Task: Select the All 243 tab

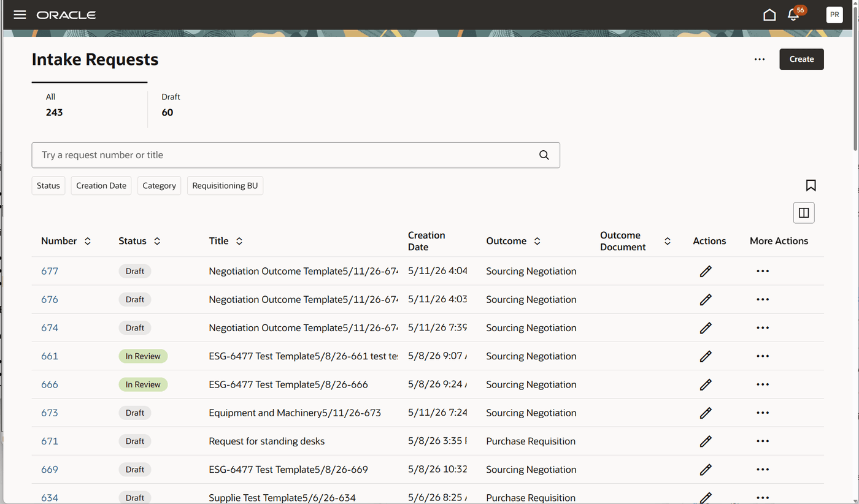Action: (90, 105)
